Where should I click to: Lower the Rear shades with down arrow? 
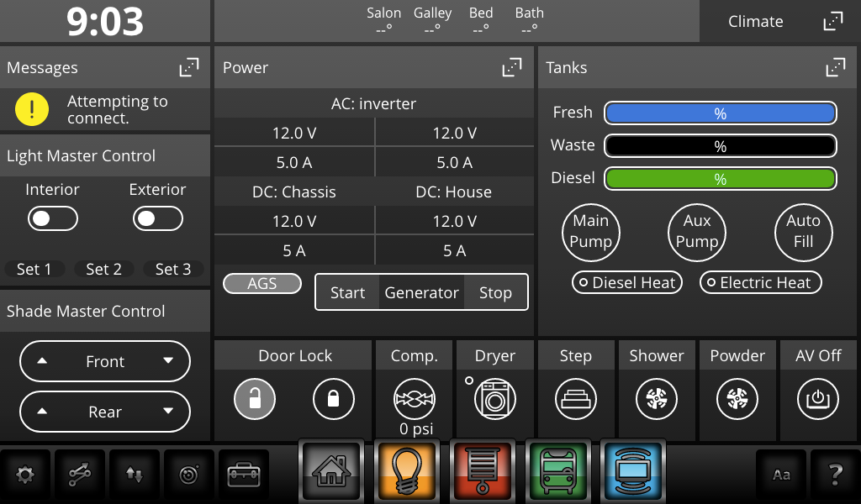click(x=168, y=412)
